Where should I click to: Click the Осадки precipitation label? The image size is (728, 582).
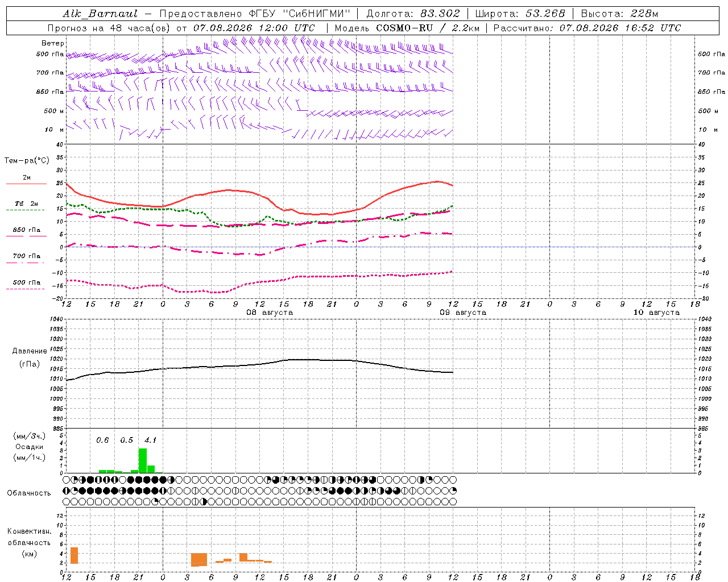29,447
